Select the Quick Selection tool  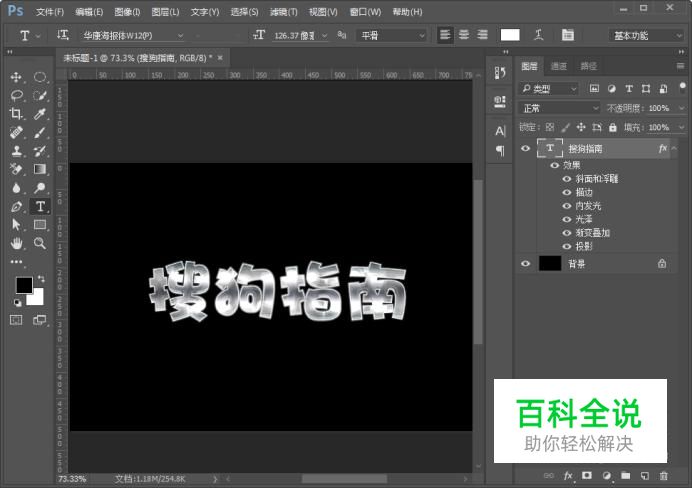point(40,95)
